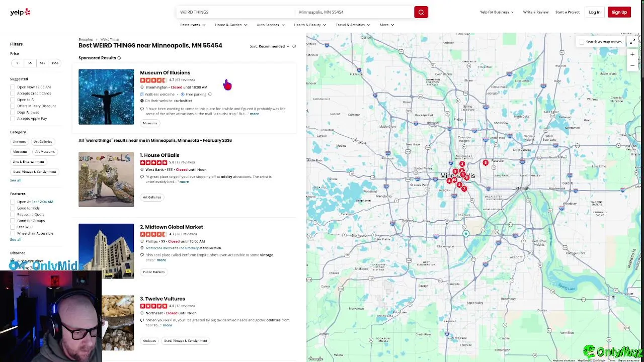Select the Antiques category chip

tap(20, 142)
